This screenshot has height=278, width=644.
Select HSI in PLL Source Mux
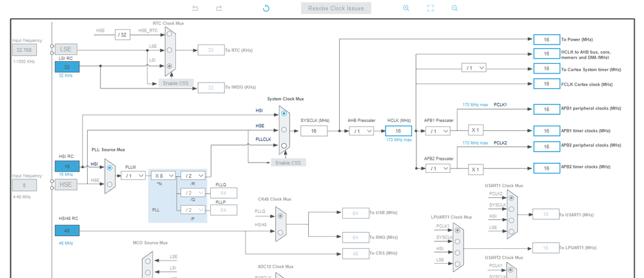pyautogui.click(x=109, y=168)
